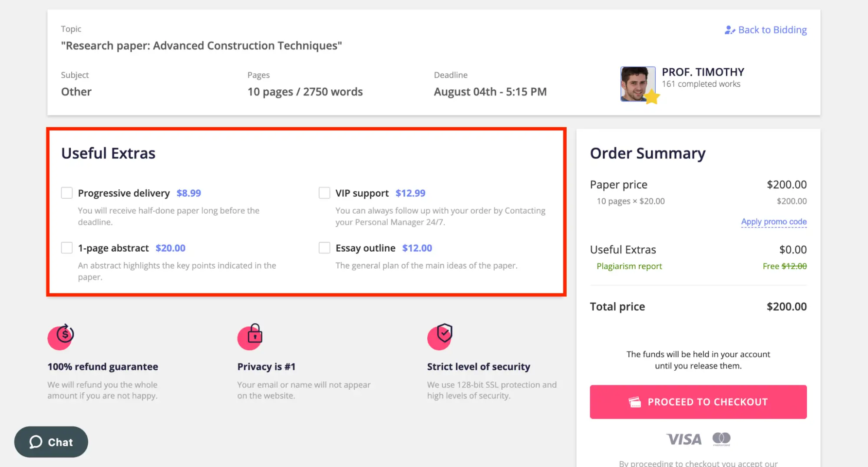The width and height of the screenshot is (868, 467).
Task: Click the $8.99 price beside Progressive delivery
Action: tap(188, 193)
